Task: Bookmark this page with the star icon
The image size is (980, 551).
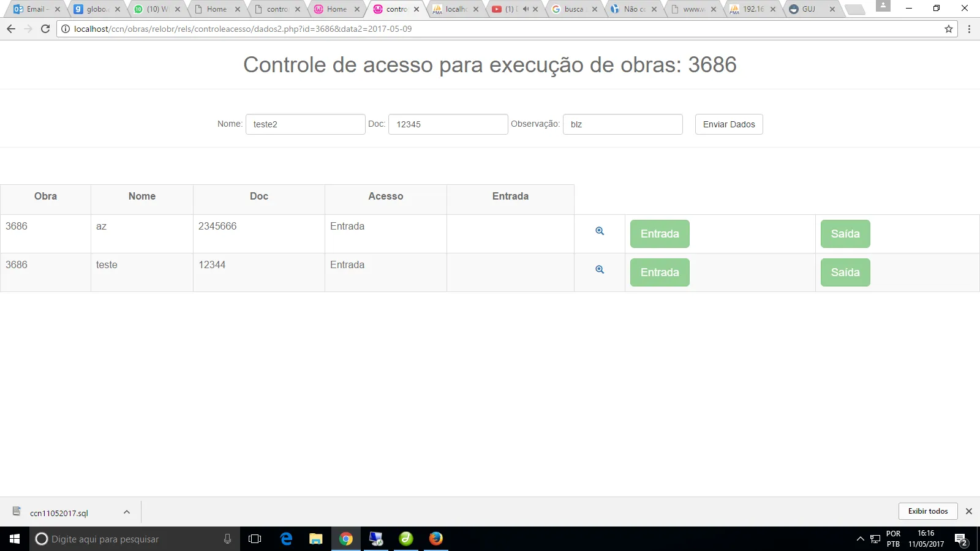Action: (x=949, y=29)
